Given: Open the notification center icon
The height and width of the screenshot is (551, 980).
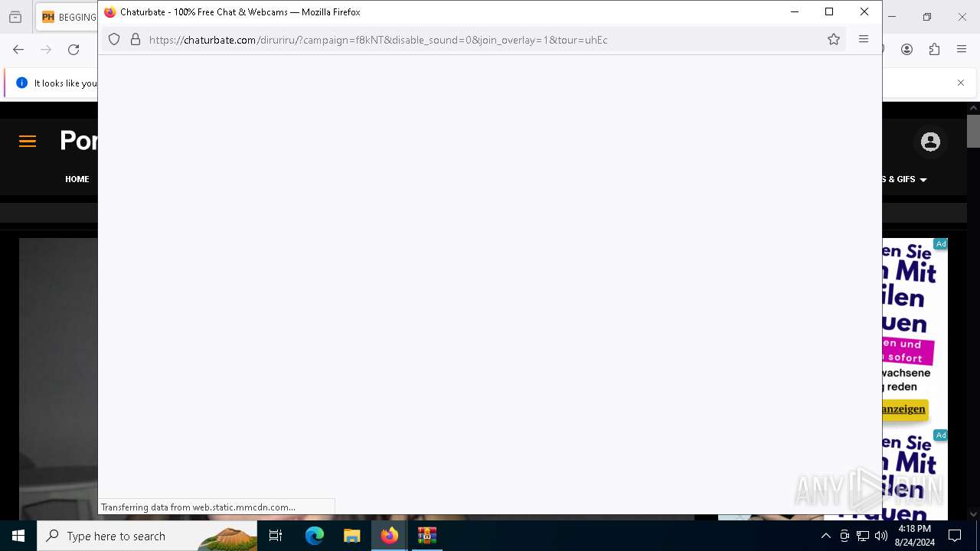Looking at the screenshot, I should pos(955,536).
